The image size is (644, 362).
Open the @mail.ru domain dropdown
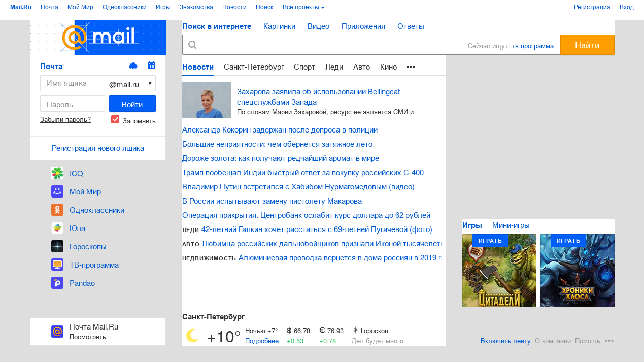130,83
